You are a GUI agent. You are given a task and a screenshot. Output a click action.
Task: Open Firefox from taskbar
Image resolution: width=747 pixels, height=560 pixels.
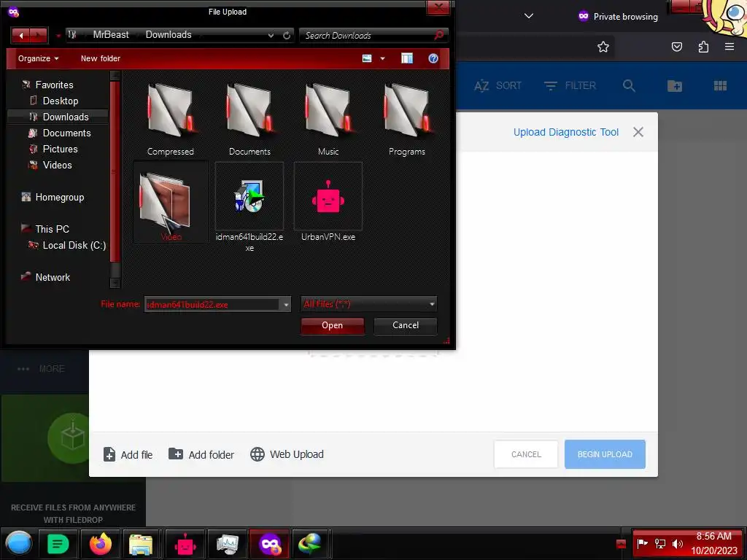click(101, 544)
